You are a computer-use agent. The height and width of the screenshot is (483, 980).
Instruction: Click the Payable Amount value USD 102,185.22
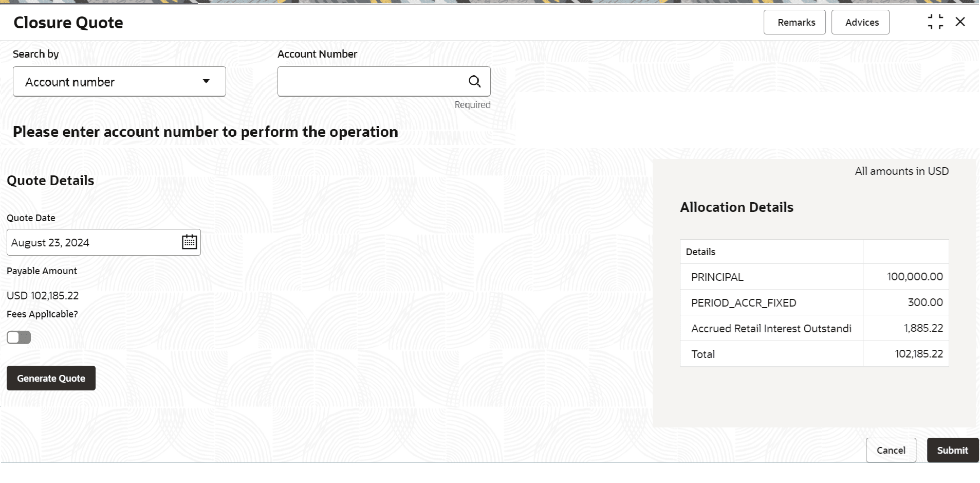pos(43,296)
